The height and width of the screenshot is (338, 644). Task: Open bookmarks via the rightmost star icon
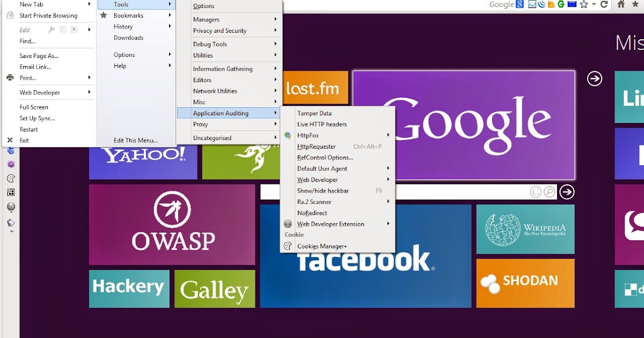click(636, 4)
